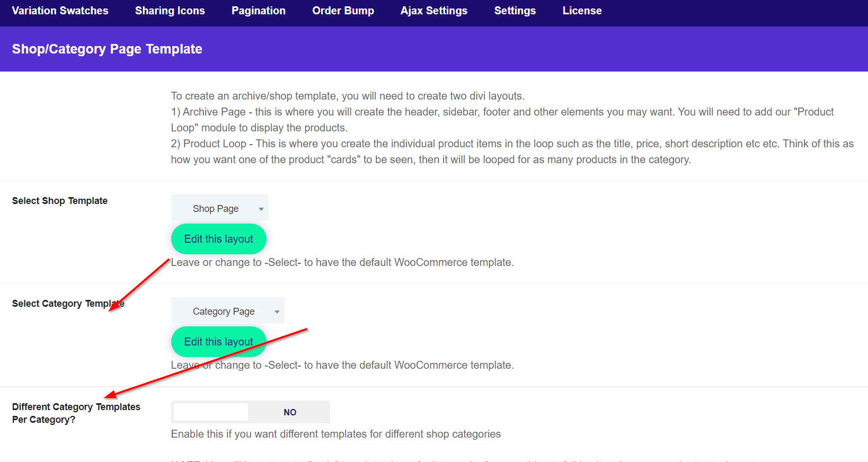Select the Ajax Settings tab
868x462 pixels.
point(433,11)
